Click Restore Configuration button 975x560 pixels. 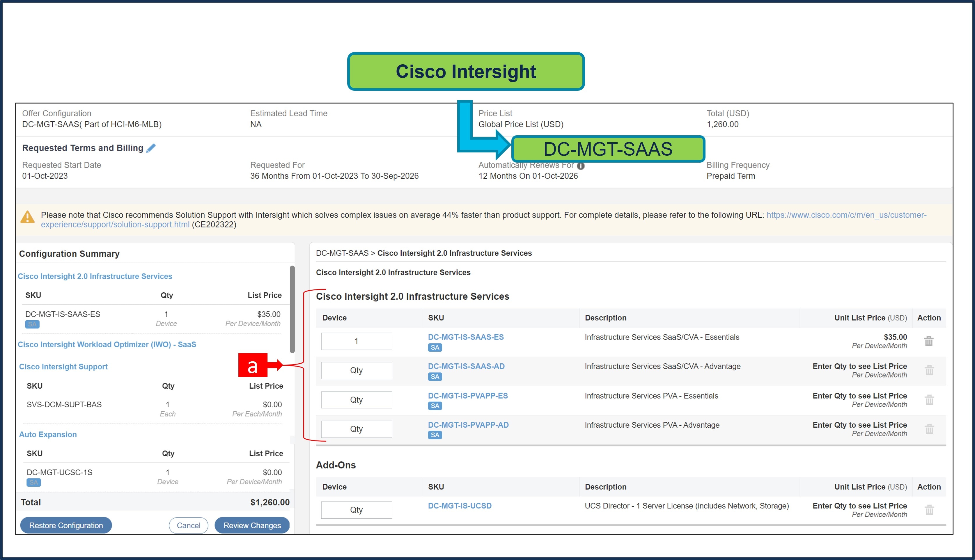pyautogui.click(x=66, y=525)
